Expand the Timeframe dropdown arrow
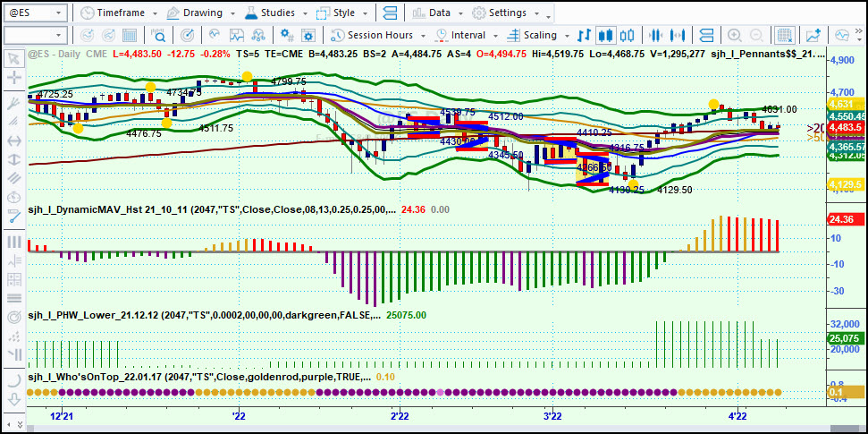 pyautogui.click(x=155, y=13)
